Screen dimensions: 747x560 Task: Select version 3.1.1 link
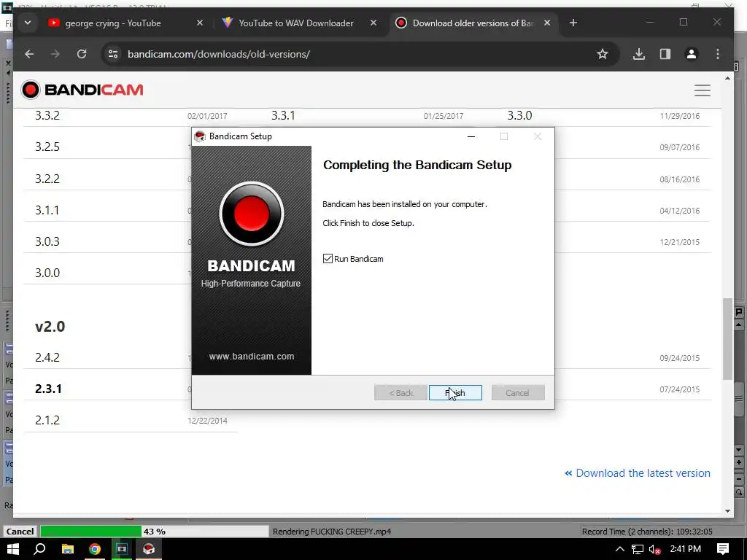click(47, 210)
